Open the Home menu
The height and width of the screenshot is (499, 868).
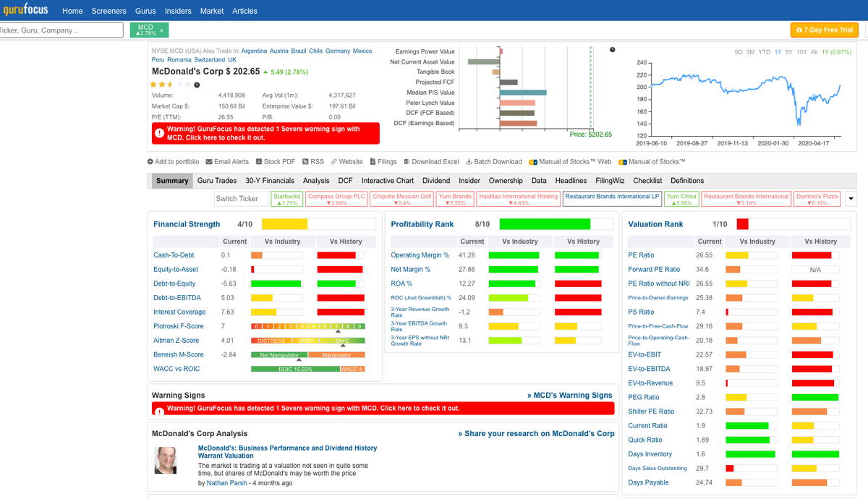pos(72,11)
